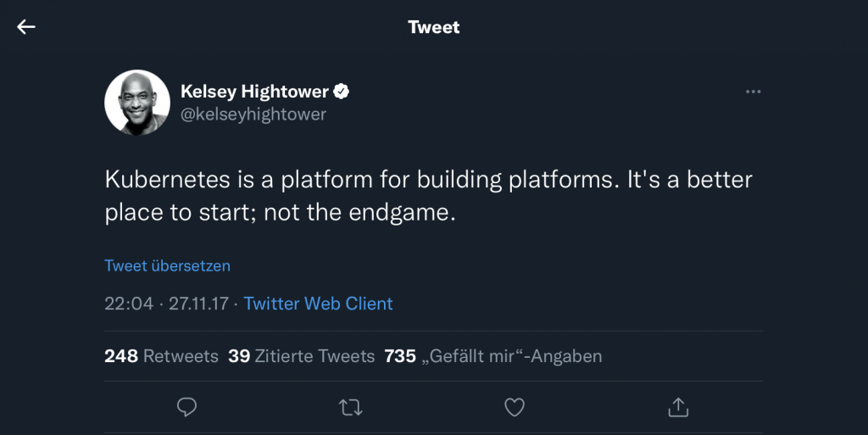View the 39 Zitierte Tweets list

click(x=301, y=356)
